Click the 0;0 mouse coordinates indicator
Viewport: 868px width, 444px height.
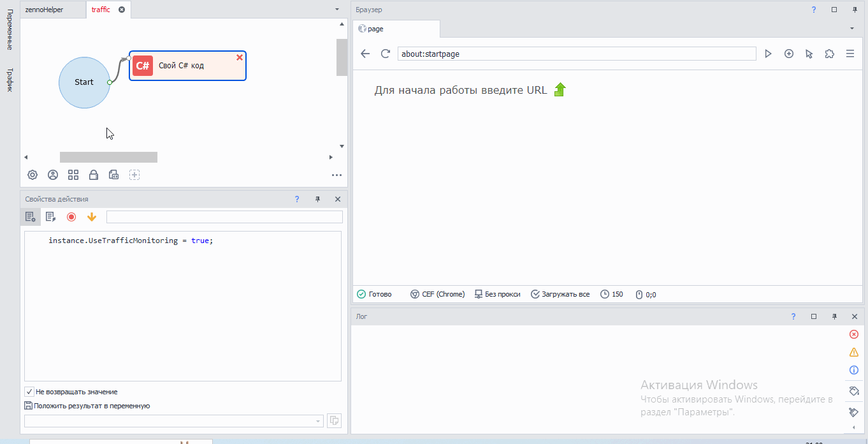[646, 295]
